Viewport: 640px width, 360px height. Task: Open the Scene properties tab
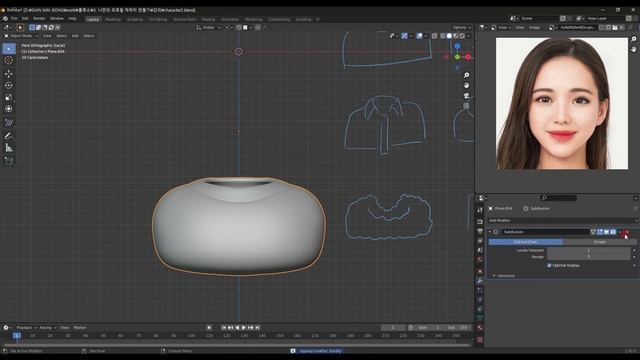pyautogui.click(x=480, y=250)
